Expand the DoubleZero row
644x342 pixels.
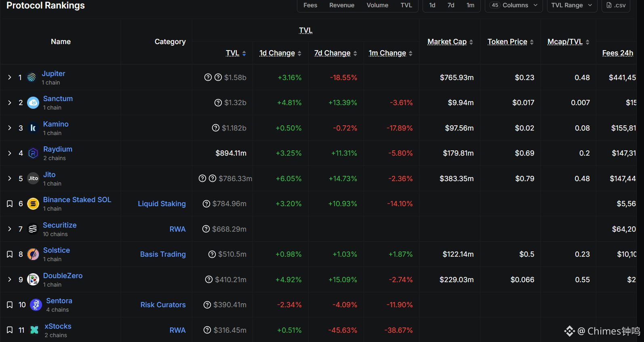(x=10, y=279)
